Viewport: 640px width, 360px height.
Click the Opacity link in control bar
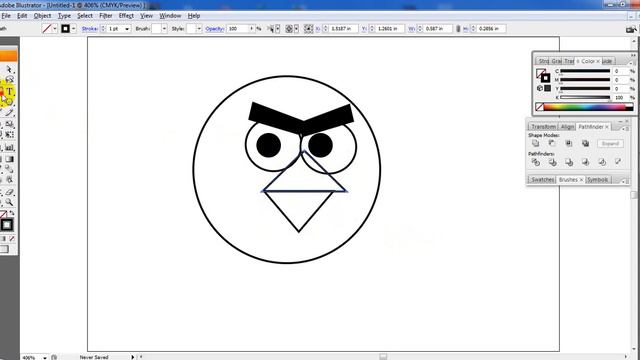pyautogui.click(x=215, y=29)
